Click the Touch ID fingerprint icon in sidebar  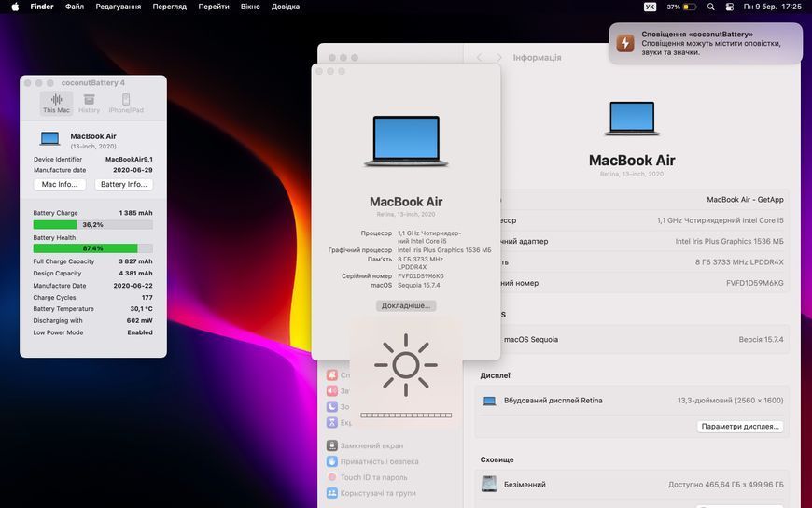(x=332, y=477)
